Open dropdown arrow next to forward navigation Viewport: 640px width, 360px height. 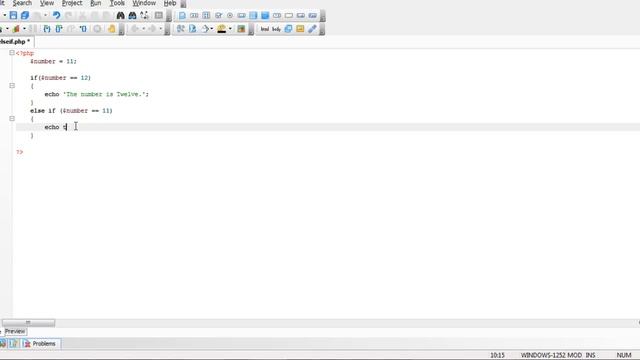pos(160,29)
